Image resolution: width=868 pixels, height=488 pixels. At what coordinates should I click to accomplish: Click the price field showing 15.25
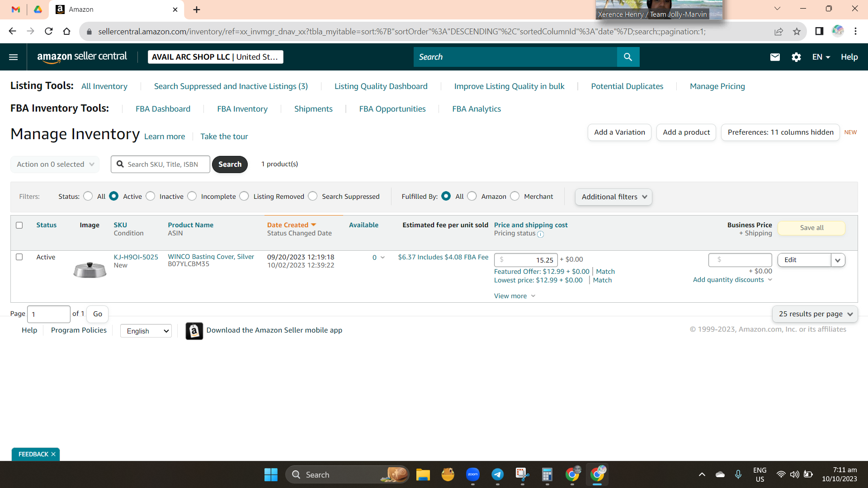pyautogui.click(x=526, y=260)
